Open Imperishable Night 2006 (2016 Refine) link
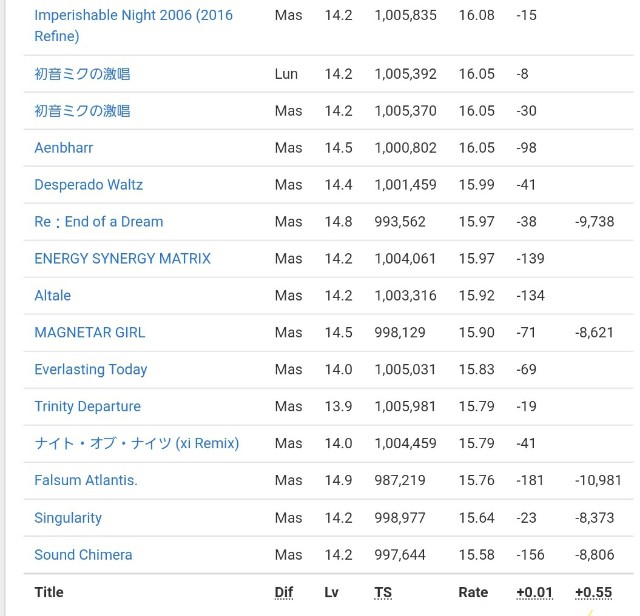 (133, 16)
